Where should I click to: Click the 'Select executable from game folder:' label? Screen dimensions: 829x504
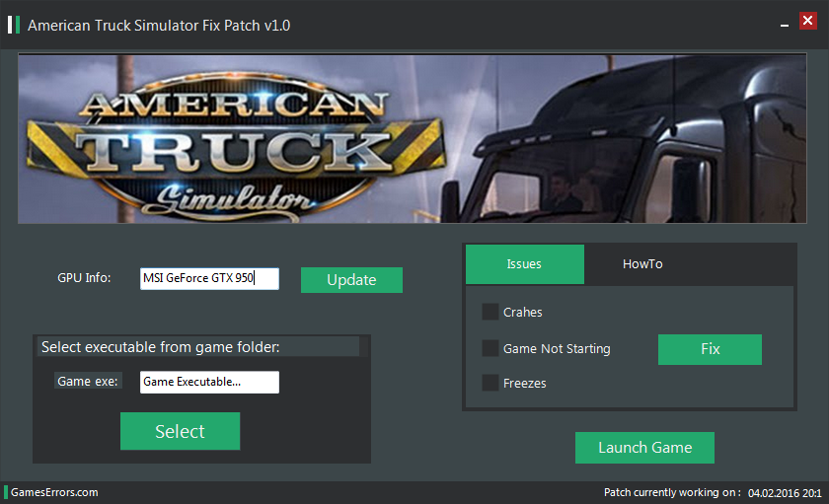[x=160, y=347]
